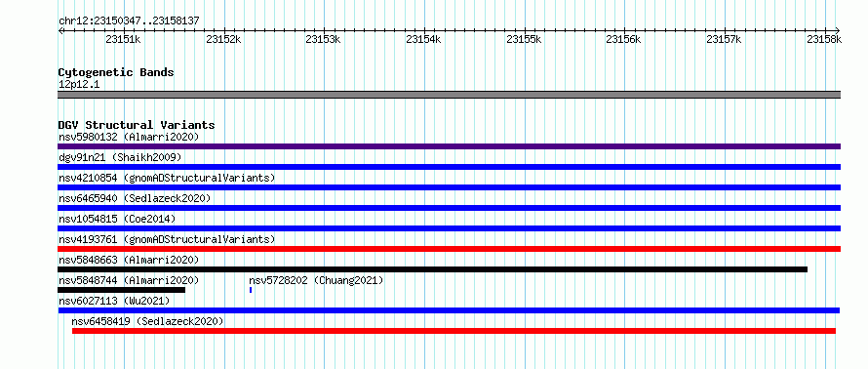Click the red nsv4193761 variant bar

pos(449,249)
